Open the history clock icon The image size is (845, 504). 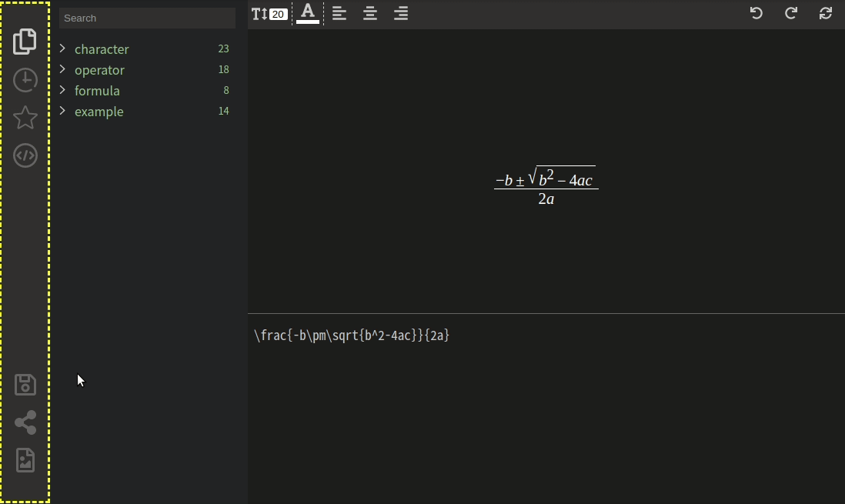point(25,80)
